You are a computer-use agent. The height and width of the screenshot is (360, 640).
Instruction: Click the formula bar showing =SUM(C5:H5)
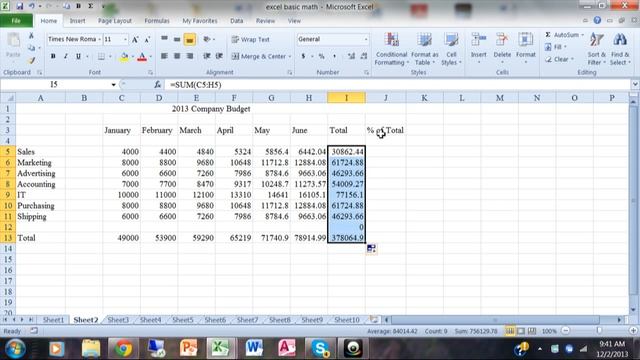(x=398, y=84)
